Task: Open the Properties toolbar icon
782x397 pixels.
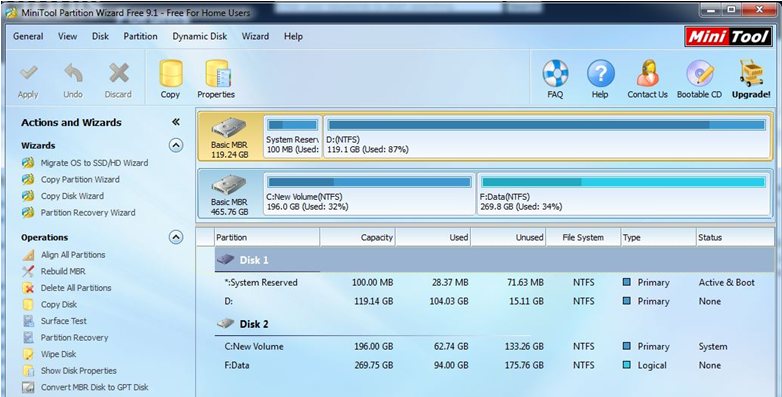Action: [x=217, y=74]
